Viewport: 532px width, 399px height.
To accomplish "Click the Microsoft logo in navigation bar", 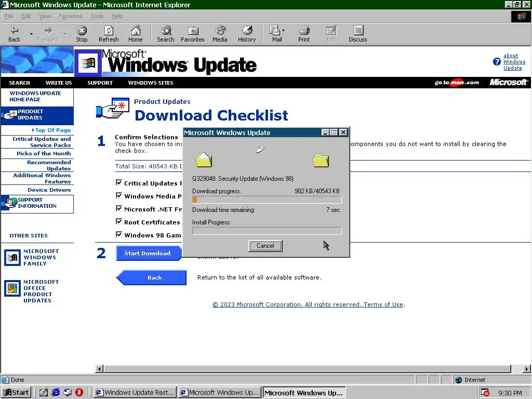I will (508, 83).
